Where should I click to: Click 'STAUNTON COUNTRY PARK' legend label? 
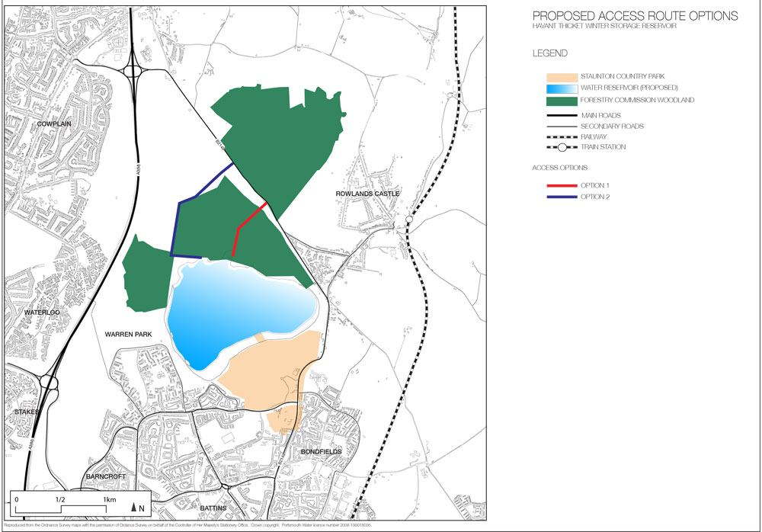[623, 76]
